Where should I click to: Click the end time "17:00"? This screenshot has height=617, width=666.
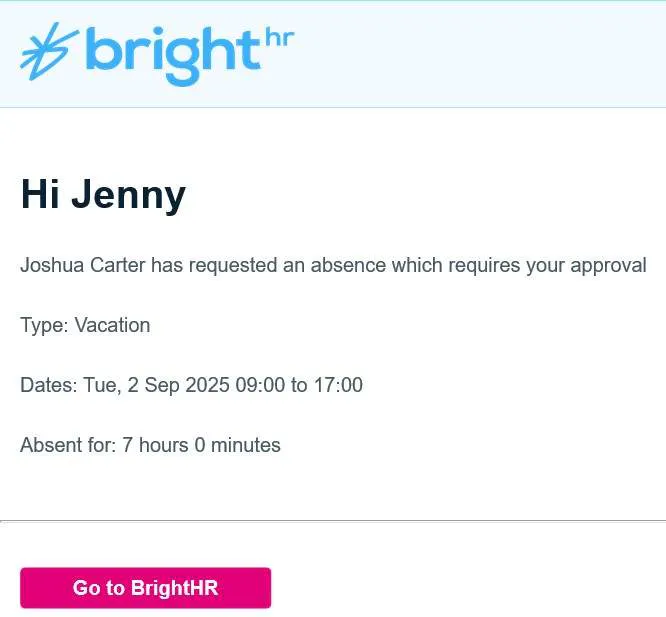pyautogui.click(x=338, y=385)
